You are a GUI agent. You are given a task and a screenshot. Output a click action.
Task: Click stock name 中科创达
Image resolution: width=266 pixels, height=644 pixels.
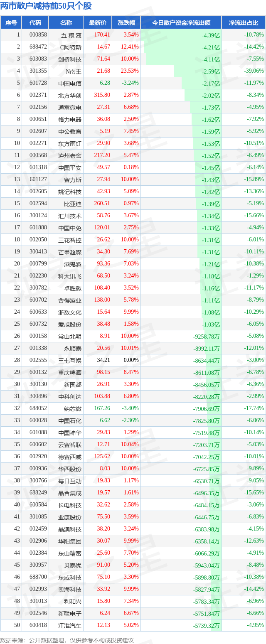tap(70, 396)
